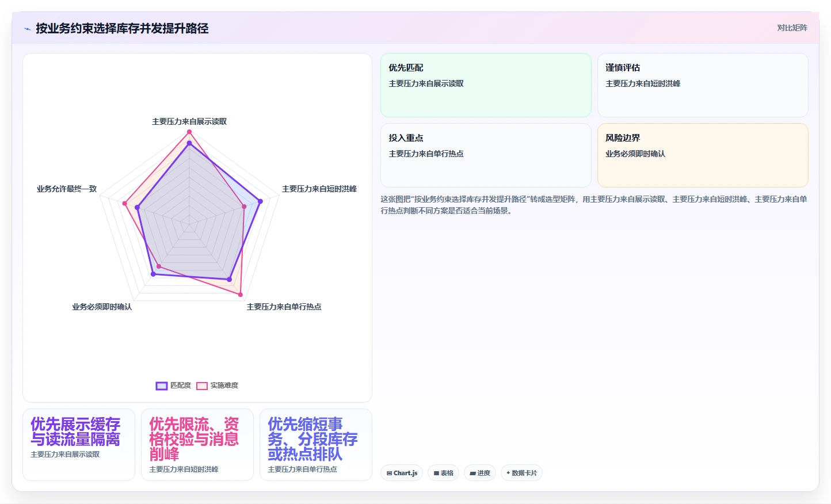Click the 实施难度 legend label
Screen dimensions: 831x504
click(x=224, y=385)
